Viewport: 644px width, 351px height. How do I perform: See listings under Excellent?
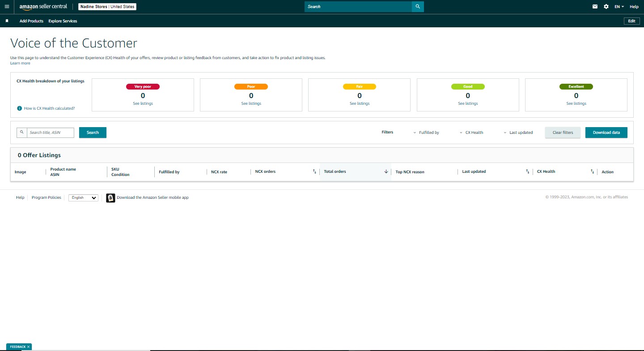[576, 103]
